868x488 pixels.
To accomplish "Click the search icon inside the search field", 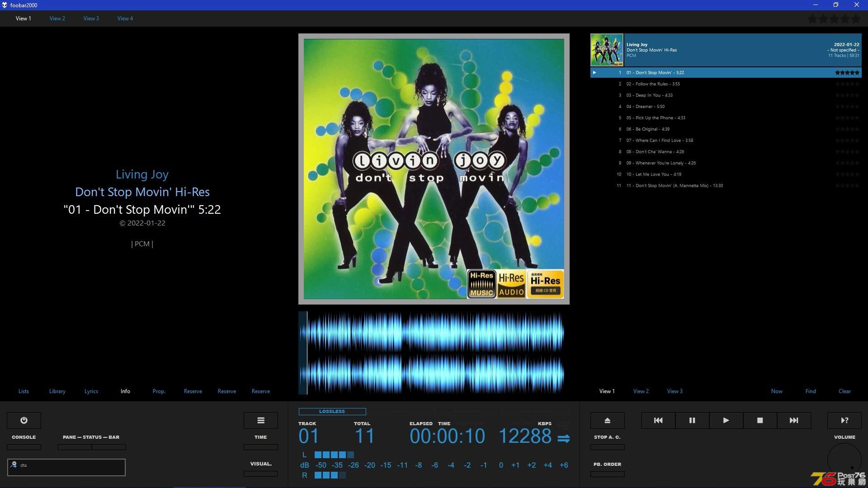I will point(14,465).
